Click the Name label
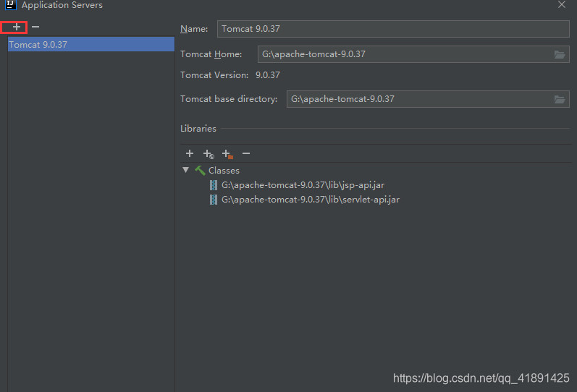 (194, 29)
